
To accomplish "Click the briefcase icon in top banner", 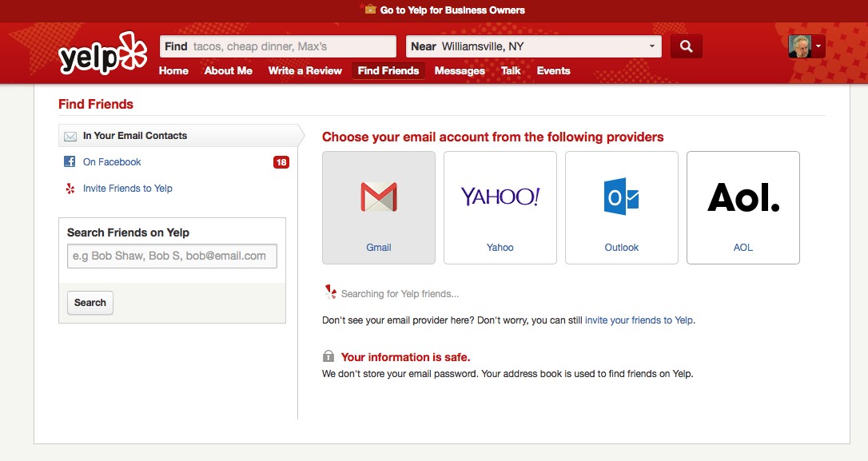I will pos(369,9).
